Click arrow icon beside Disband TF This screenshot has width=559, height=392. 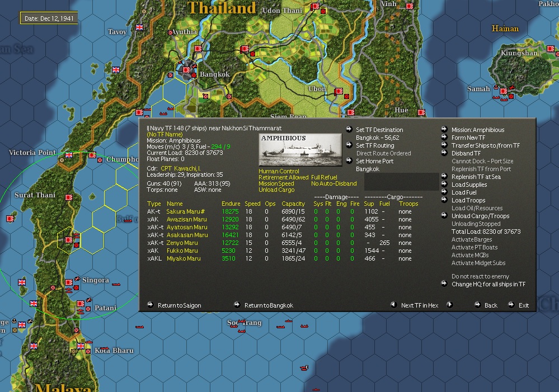(x=444, y=153)
